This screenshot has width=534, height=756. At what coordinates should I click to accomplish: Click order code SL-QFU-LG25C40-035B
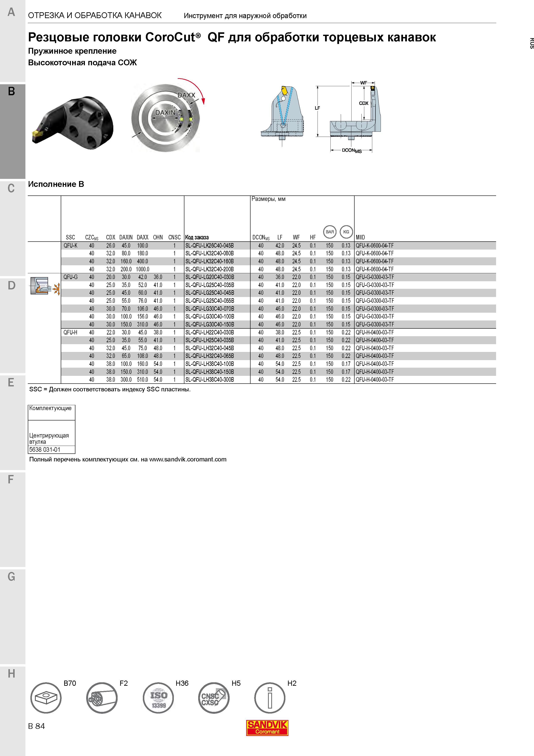pos(210,285)
